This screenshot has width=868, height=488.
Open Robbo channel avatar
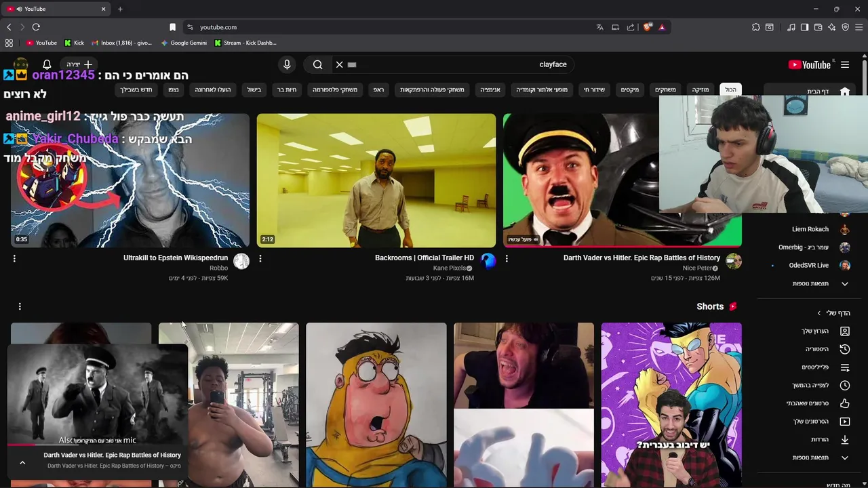click(x=241, y=261)
